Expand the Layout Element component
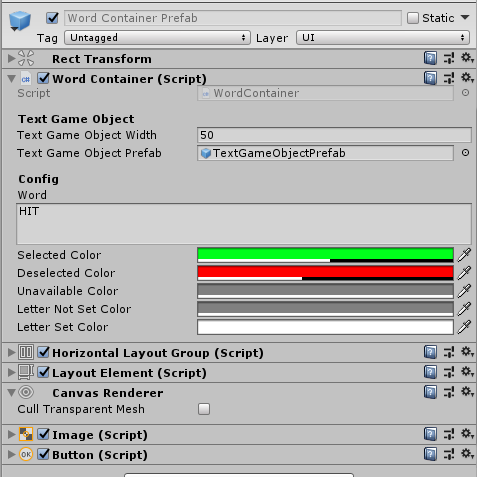Screen dimensions: 477x477 11,372
